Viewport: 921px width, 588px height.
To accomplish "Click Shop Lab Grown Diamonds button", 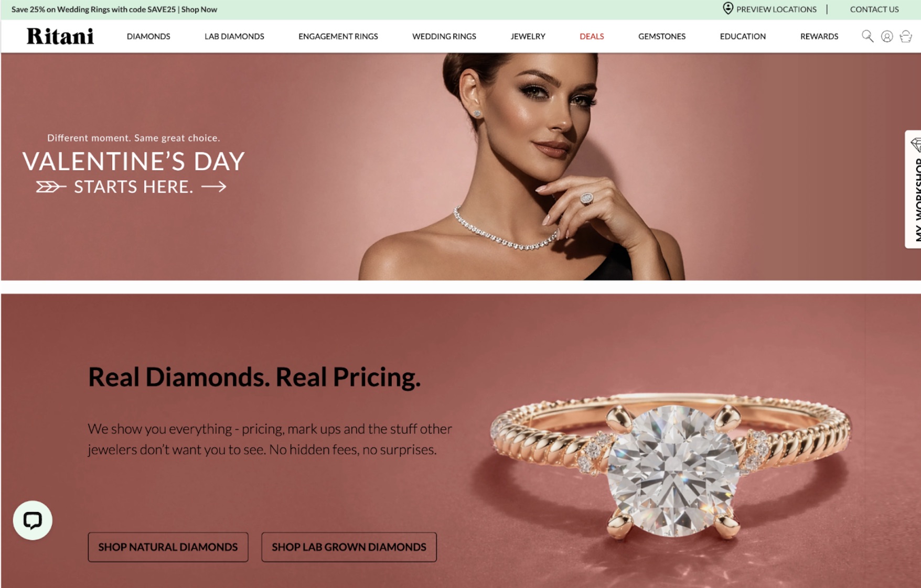I will (349, 547).
